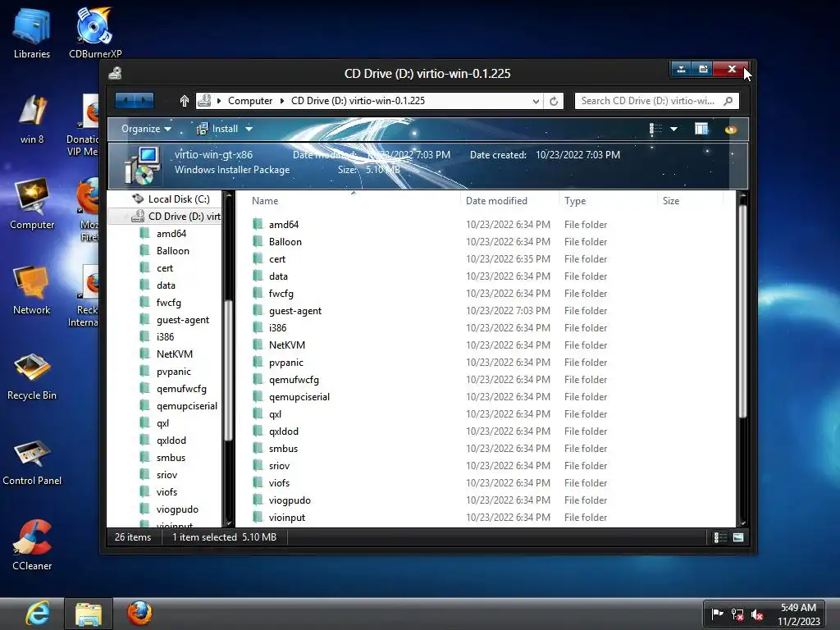Screen dimensions: 840x630
Task: Launch CCleaner from the desktop
Action: click(x=32, y=545)
